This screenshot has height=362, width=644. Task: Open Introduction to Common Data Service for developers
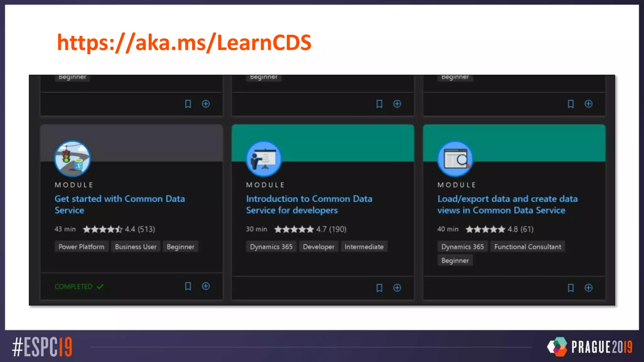[309, 205]
